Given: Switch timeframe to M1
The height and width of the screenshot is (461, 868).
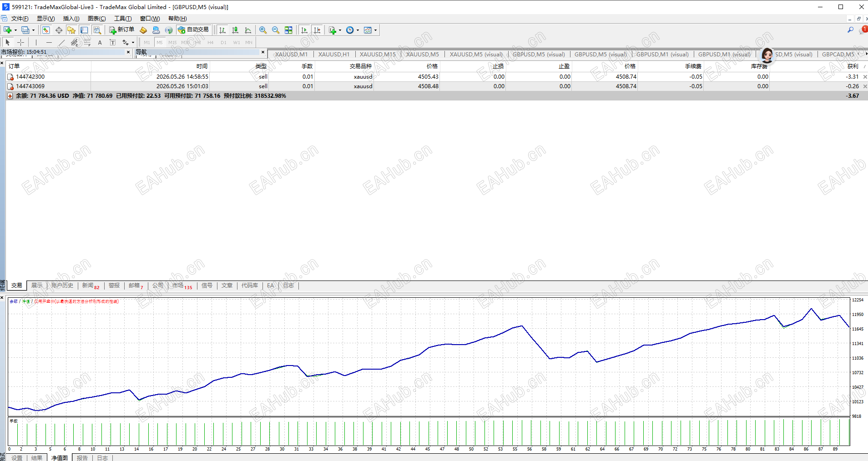Looking at the screenshot, I should [x=147, y=42].
